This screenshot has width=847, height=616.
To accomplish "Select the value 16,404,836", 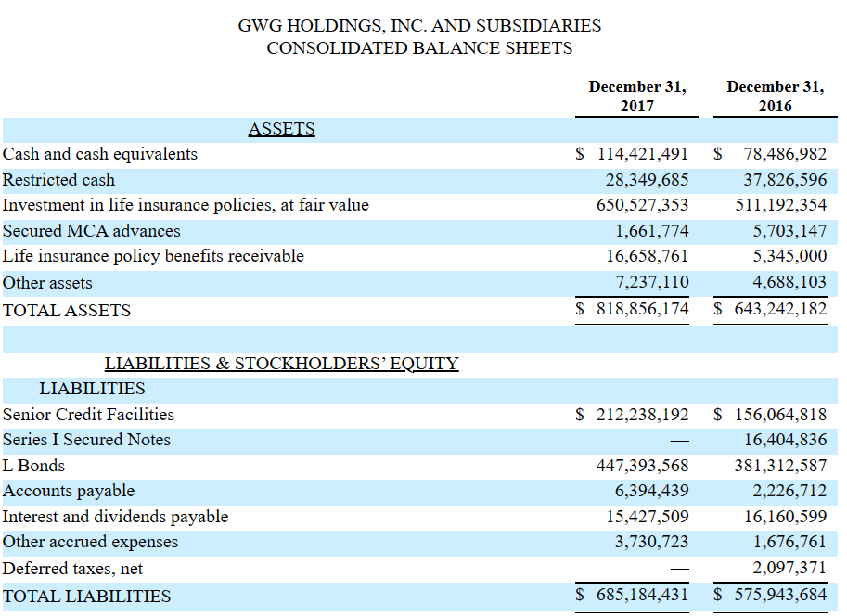I will click(786, 440).
